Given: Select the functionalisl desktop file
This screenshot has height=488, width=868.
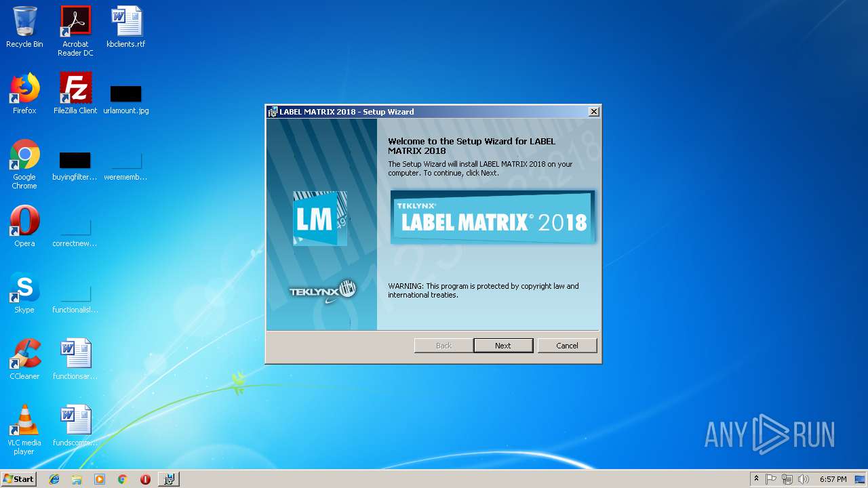Looking at the screenshot, I should pyautogui.click(x=75, y=300).
